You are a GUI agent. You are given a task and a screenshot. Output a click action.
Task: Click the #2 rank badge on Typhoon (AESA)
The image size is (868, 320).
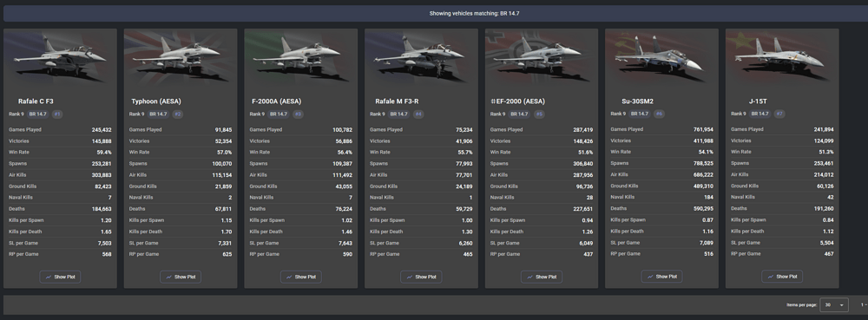(177, 114)
